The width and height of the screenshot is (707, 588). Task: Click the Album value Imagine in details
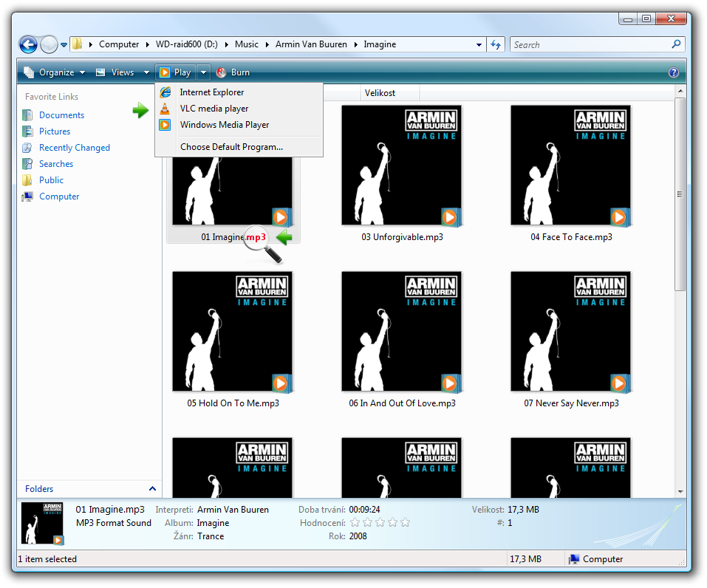(213, 523)
